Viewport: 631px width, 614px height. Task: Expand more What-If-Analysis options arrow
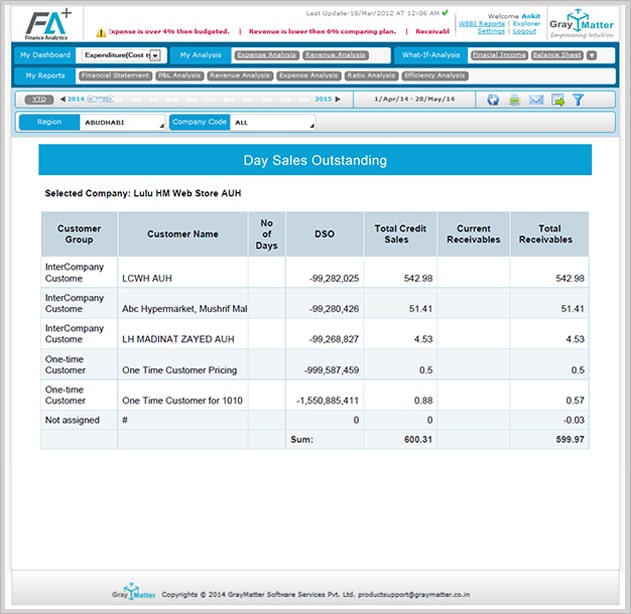[x=592, y=55]
